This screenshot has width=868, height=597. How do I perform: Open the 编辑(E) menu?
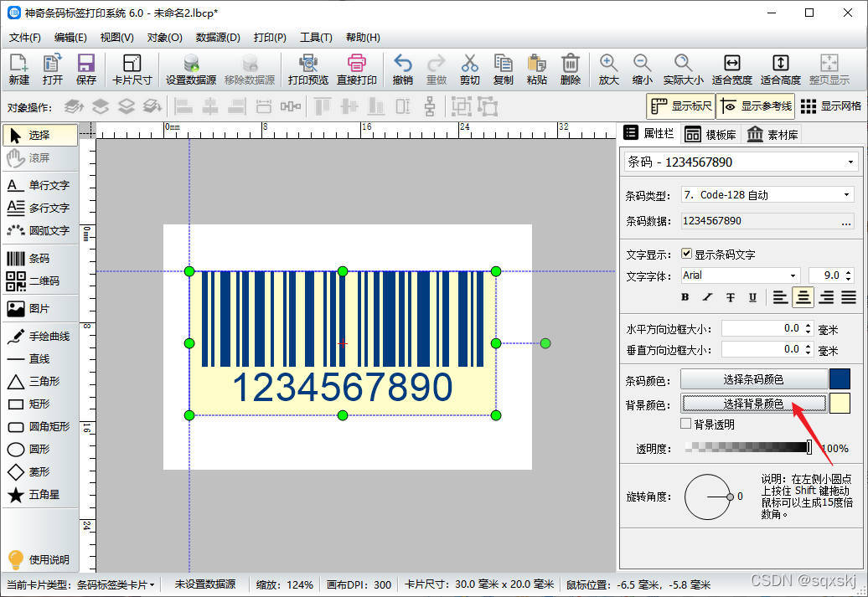pos(70,37)
